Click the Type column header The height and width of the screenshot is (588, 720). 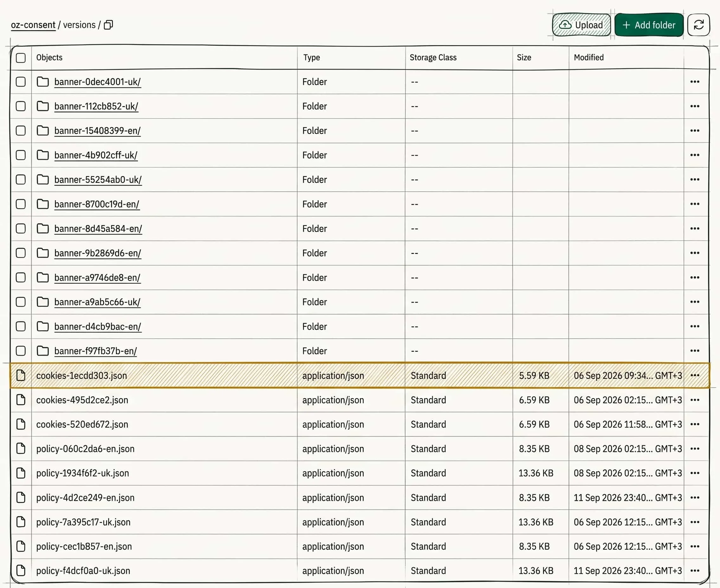312,57
